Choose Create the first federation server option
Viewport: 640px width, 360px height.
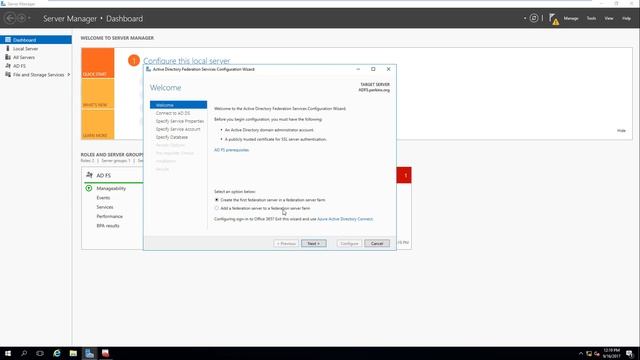point(217,200)
